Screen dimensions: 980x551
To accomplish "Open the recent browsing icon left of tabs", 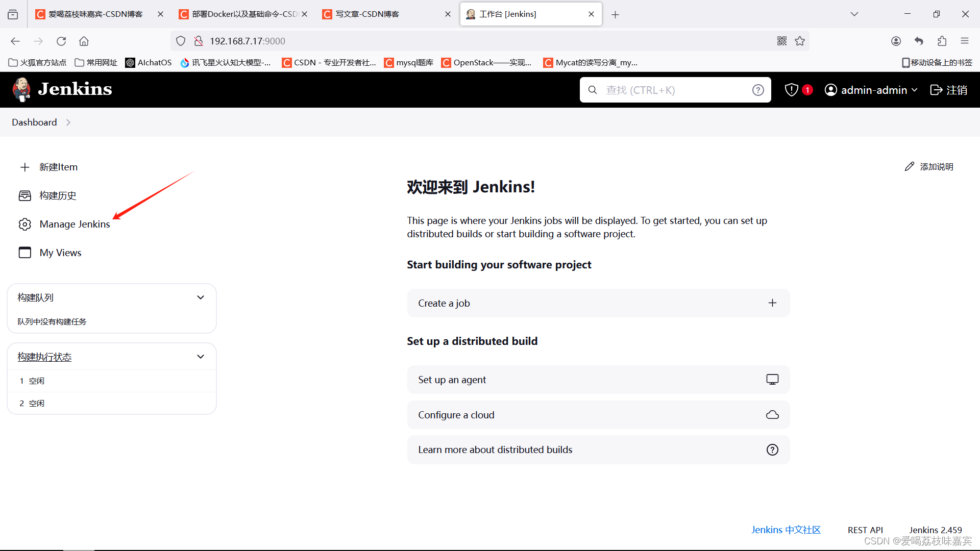I will coord(13,14).
